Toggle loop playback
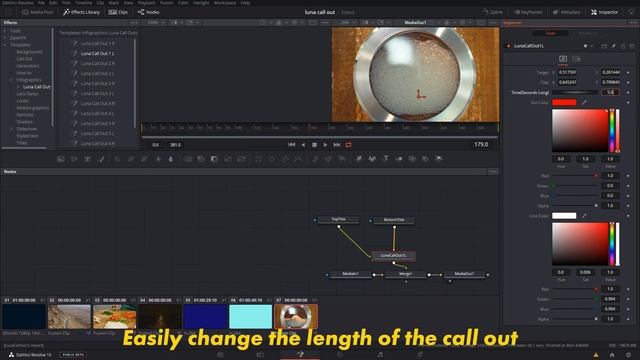The width and height of the screenshot is (640, 360). (348, 145)
